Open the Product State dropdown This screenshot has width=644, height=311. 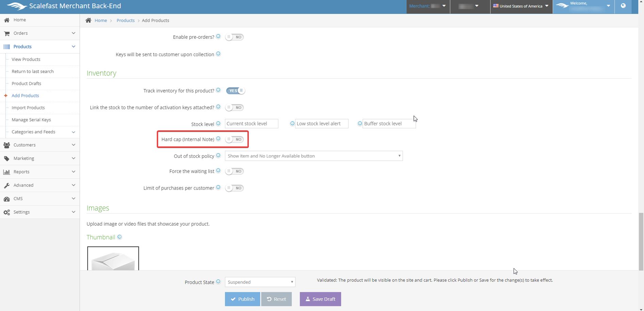(x=260, y=282)
